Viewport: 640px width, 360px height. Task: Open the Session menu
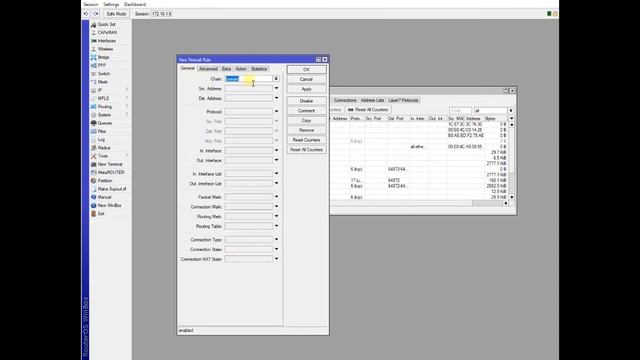coord(91,4)
